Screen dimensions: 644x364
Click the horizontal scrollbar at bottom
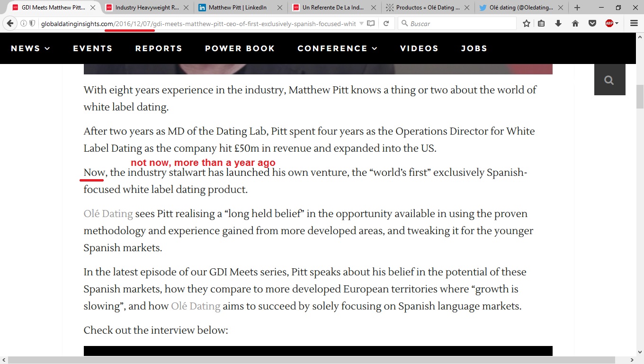[311, 360]
